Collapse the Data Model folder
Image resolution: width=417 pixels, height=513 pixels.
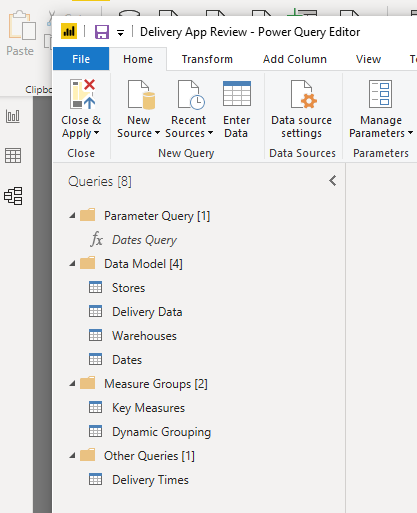72,264
